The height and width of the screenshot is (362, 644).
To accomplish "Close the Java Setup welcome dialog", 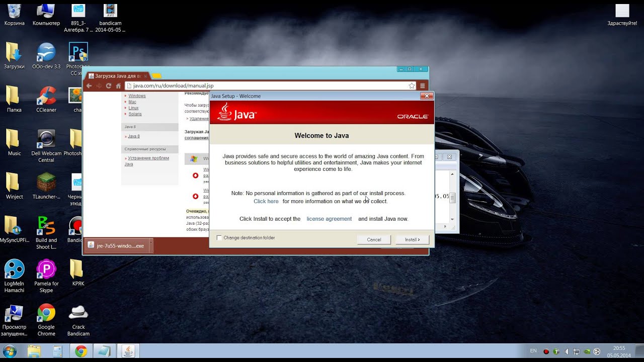I will pos(427,96).
